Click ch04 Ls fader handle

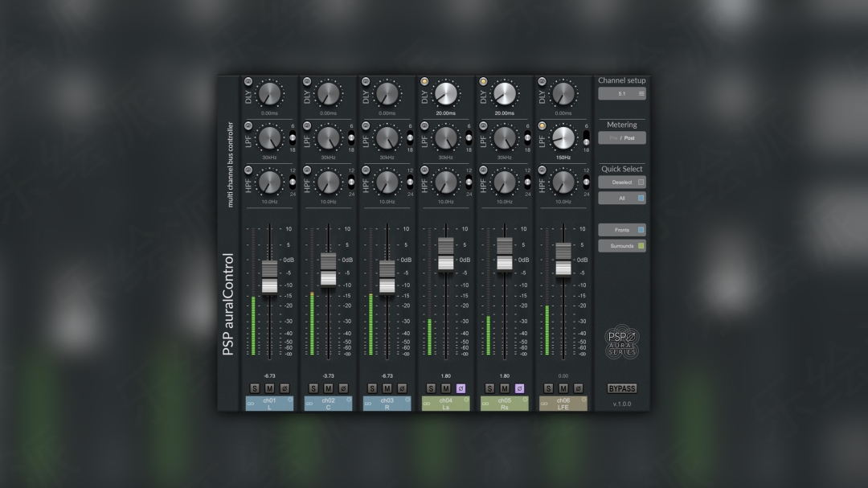tap(445, 254)
